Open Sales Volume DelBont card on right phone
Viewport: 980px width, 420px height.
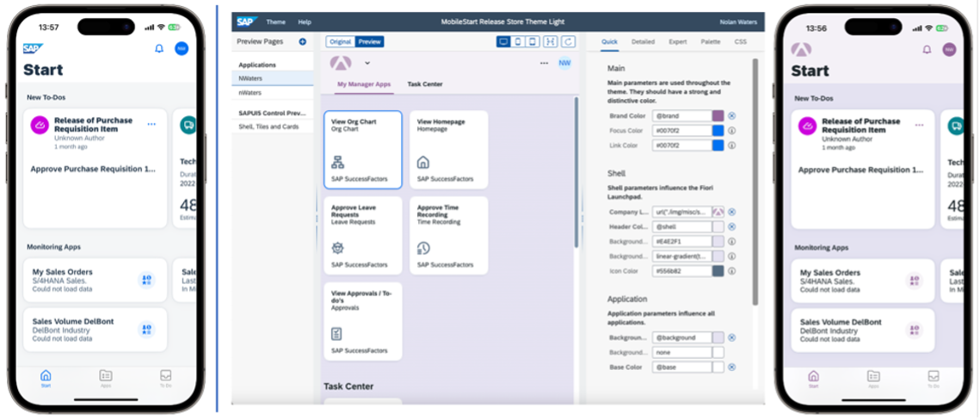click(862, 330)
